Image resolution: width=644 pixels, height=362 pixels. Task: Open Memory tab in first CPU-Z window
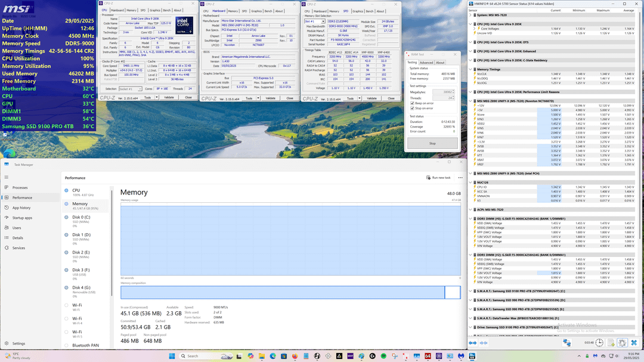click(131, 10)
